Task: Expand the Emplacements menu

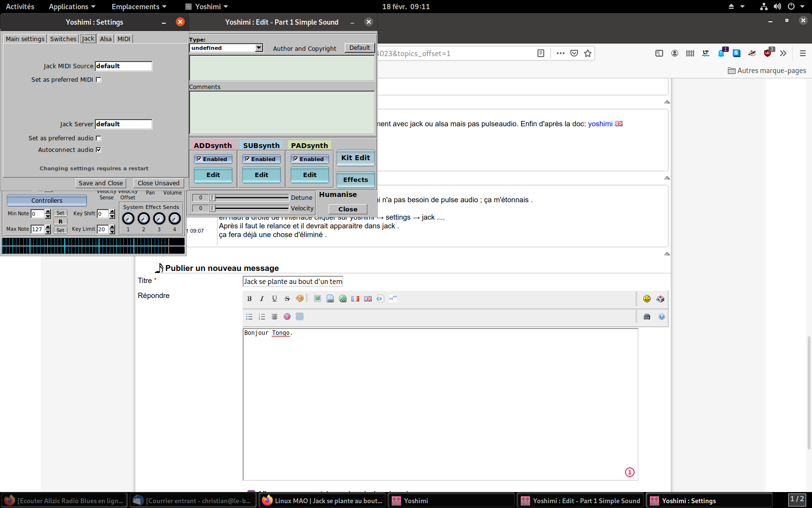Action: click(x=139, y=6)
